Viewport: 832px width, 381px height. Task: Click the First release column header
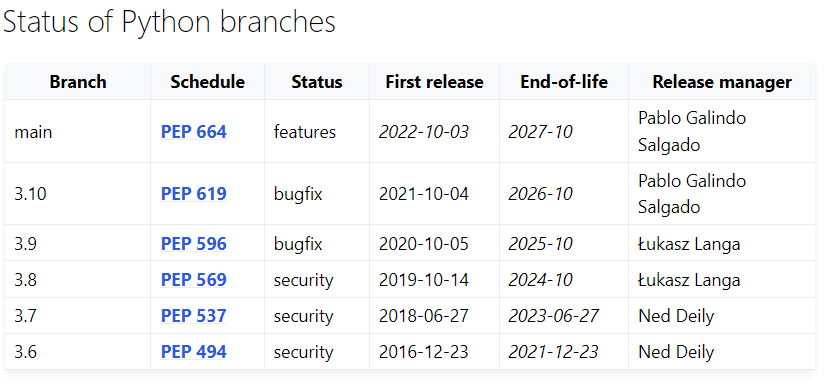(x=435, y=82)
